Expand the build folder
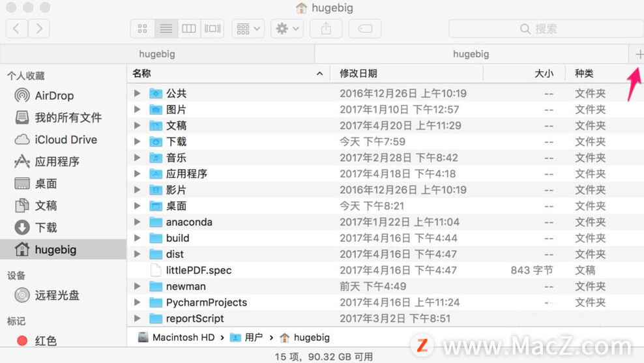The image size is (644, 363). click(137, 238)
